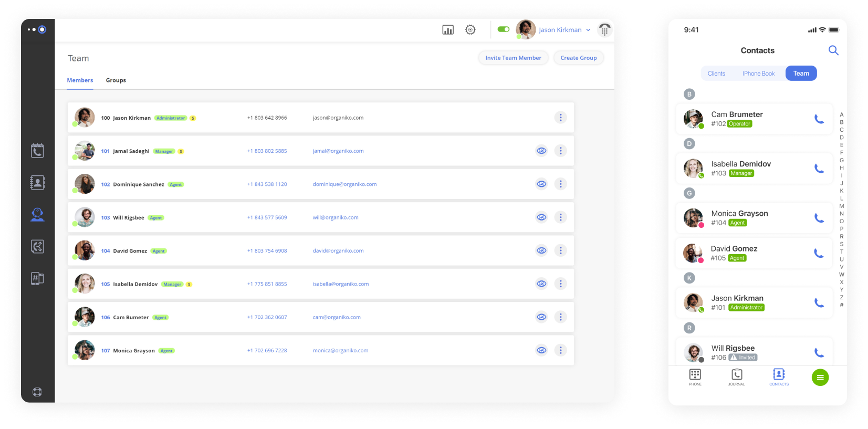
Task: Open the Journal tab in mobile app
Action: [737, 377]
